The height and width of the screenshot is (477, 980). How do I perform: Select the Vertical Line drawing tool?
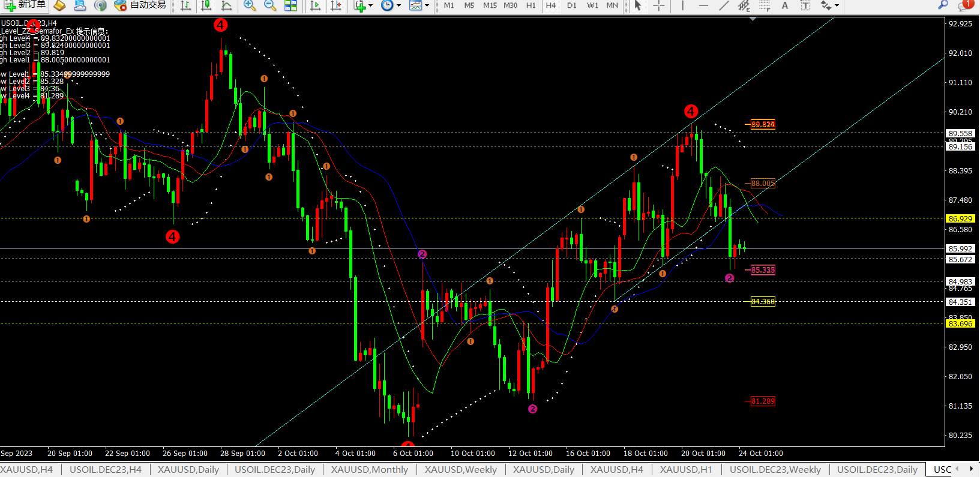pos(683,5)
